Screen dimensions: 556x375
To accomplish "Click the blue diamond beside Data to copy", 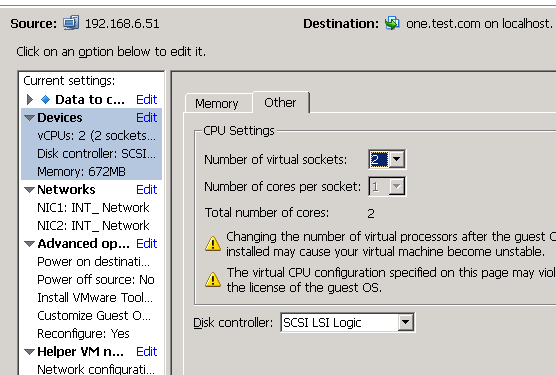I will point(45,100).
